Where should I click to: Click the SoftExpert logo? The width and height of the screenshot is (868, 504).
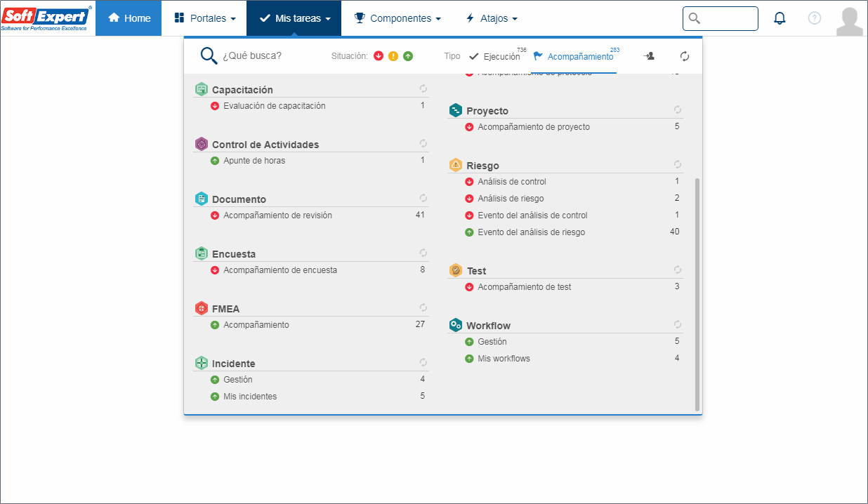tap(46, 19)
